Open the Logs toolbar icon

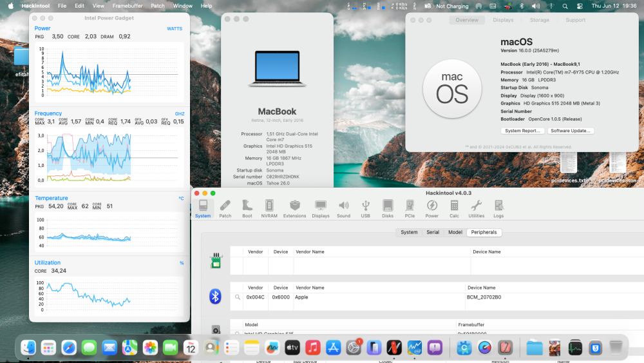498,208
